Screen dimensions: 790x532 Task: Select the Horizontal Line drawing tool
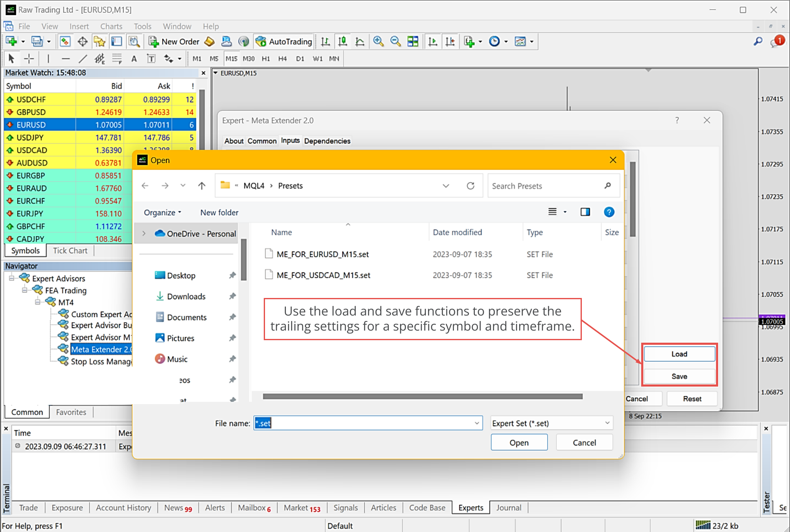click(66, 59)
